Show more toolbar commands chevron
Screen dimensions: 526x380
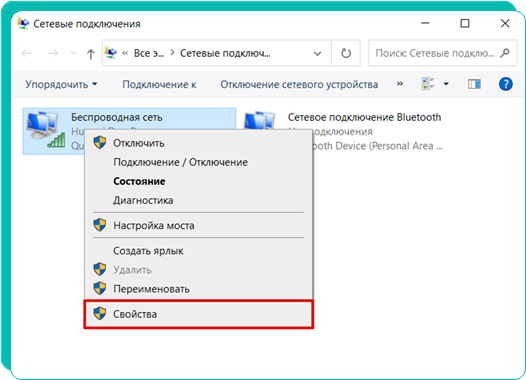tap(400, 84)
